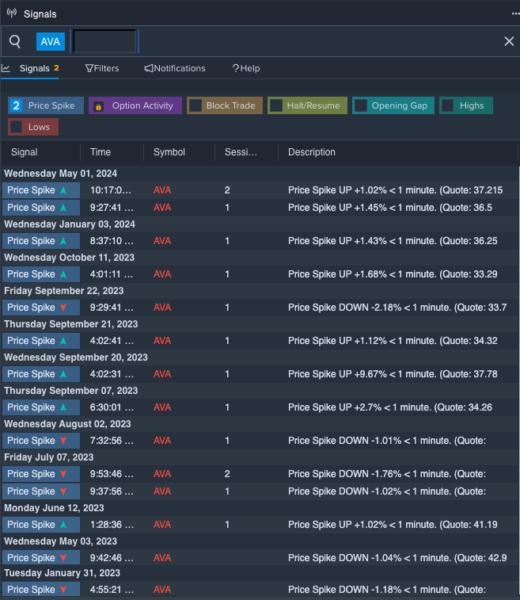Enable the Lows filter checkbox

tap(16, 127)
